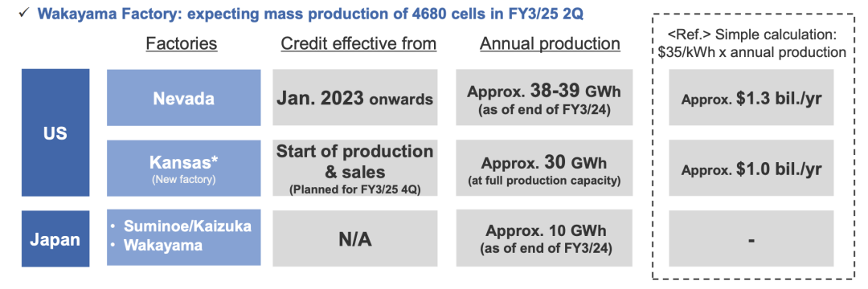Click the Kansas new factory box
Viewport: 868px width, 289px height.
click(x=184, y=168)
